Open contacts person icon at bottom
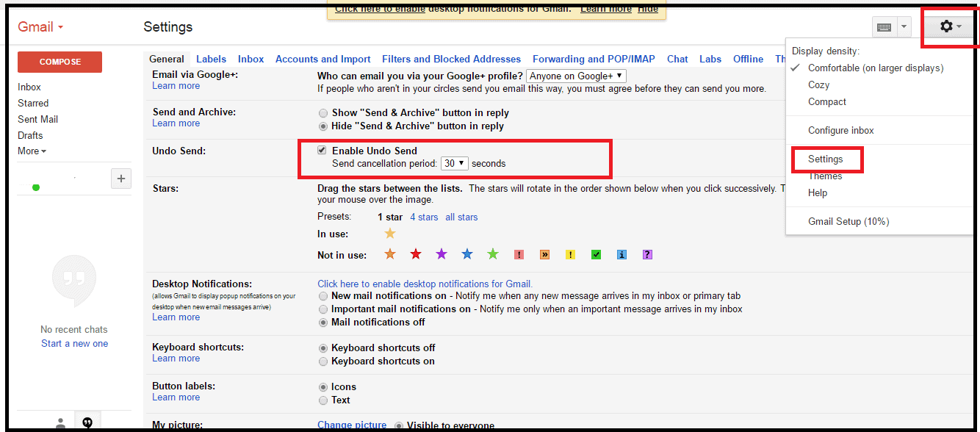The height and width of the screenshot is (432, 980). (61, 423)
